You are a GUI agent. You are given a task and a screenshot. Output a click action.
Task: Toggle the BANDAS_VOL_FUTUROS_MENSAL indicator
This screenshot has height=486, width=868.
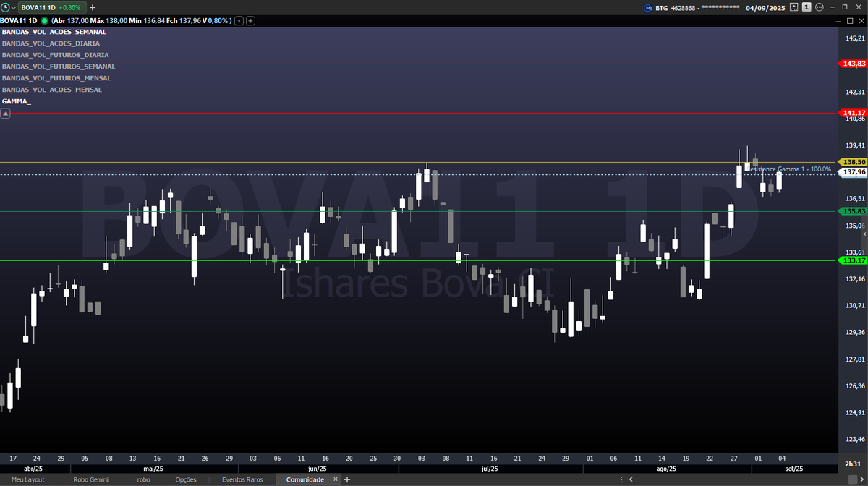click(56, 78)
